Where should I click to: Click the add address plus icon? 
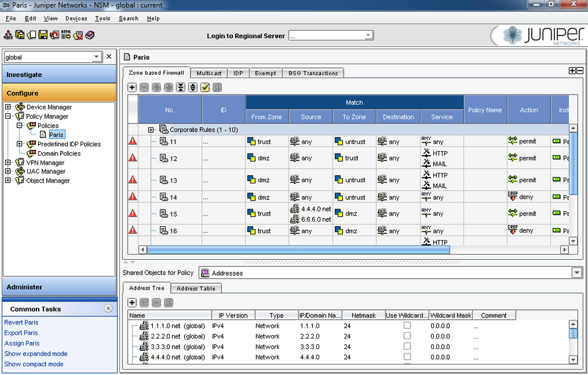[132, 303]
